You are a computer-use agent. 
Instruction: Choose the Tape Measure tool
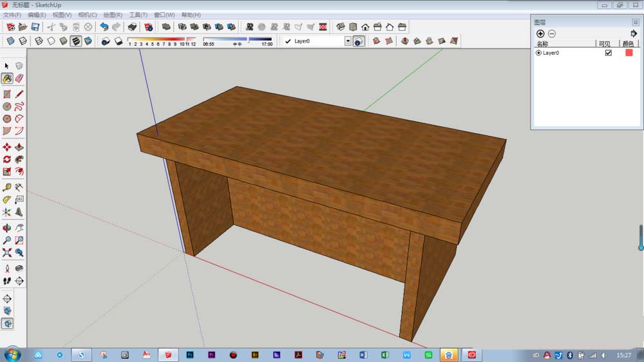point(7,187)
